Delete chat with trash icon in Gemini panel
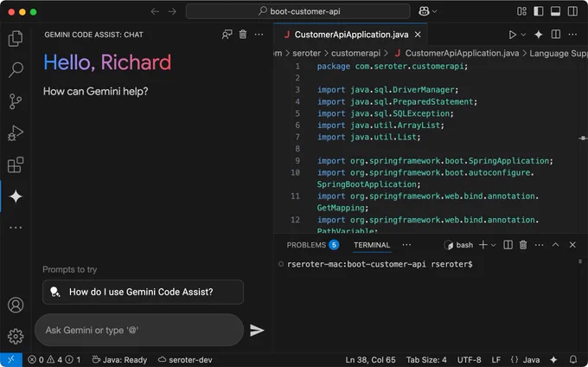The width and height of the screenshot is (588, 367). point(243,35)
